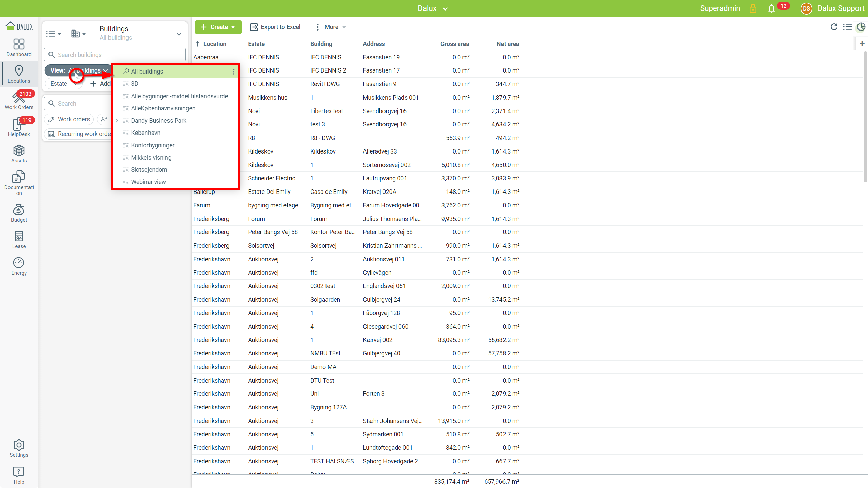This screenshot has height=488, width=868.
Task: Open the notifications bell
Action: point(772,8)
